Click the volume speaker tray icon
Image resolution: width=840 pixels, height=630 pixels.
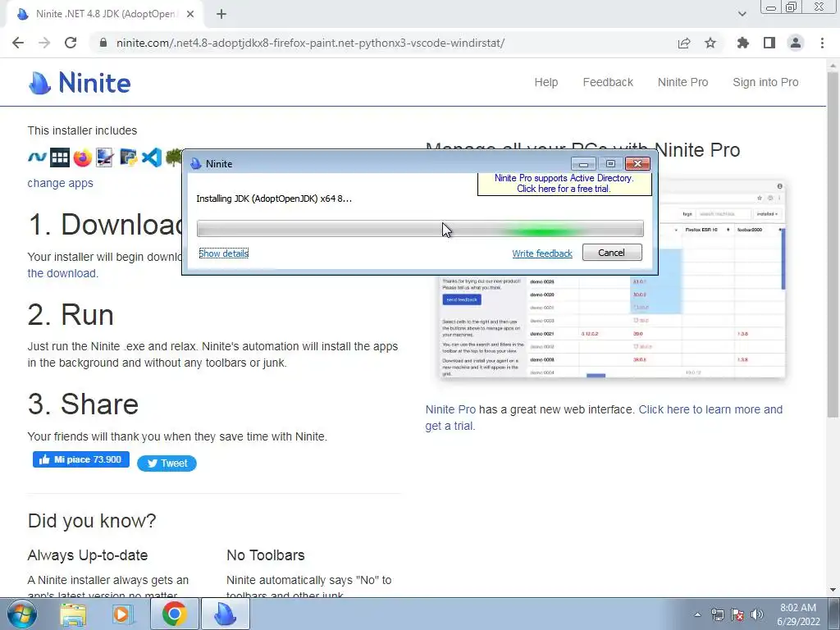click(757, 614)
